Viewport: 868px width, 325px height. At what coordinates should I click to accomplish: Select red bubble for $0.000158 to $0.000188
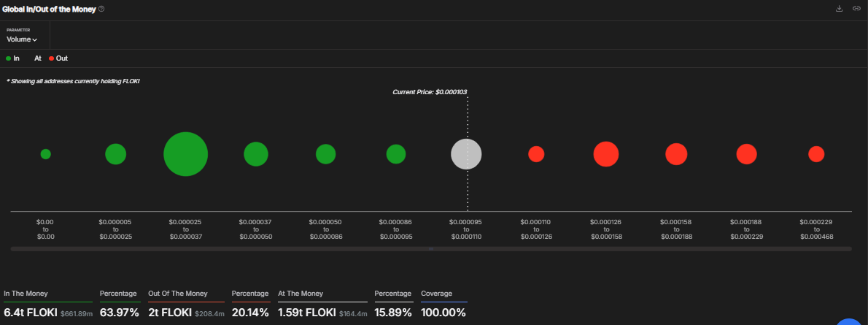coord(676,154)
